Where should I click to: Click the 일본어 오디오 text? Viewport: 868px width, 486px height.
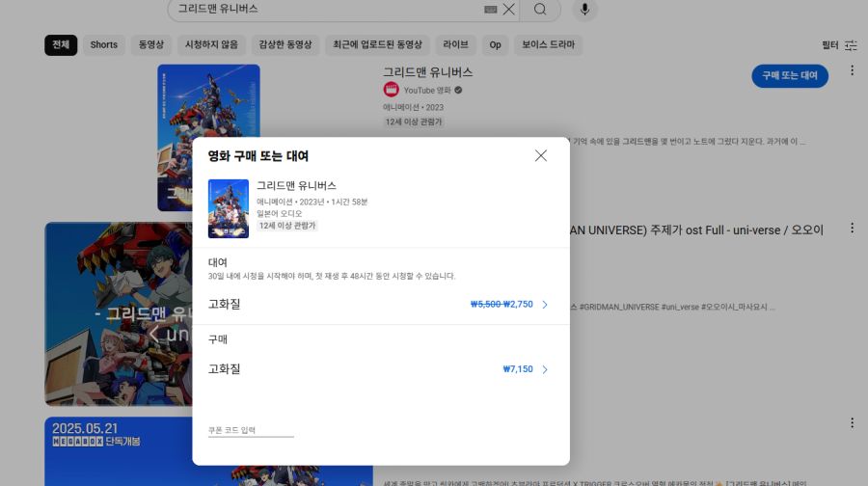279,214
